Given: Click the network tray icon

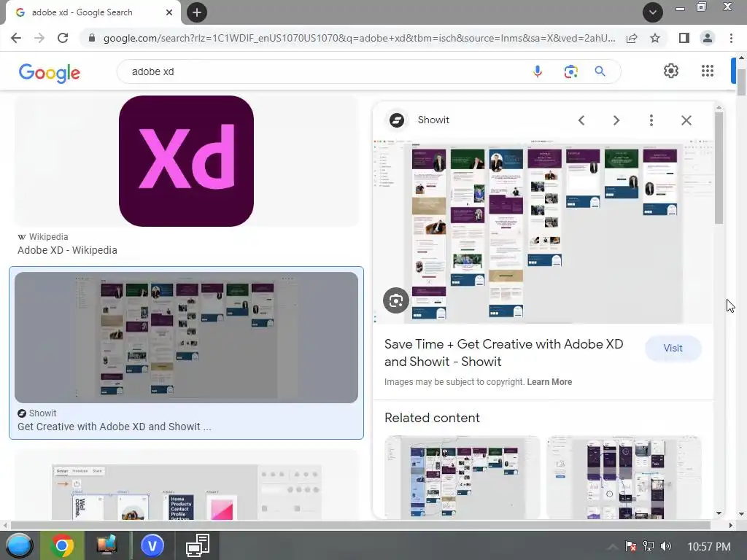Looking at the screenshot, I should click(x=649, y=546).
